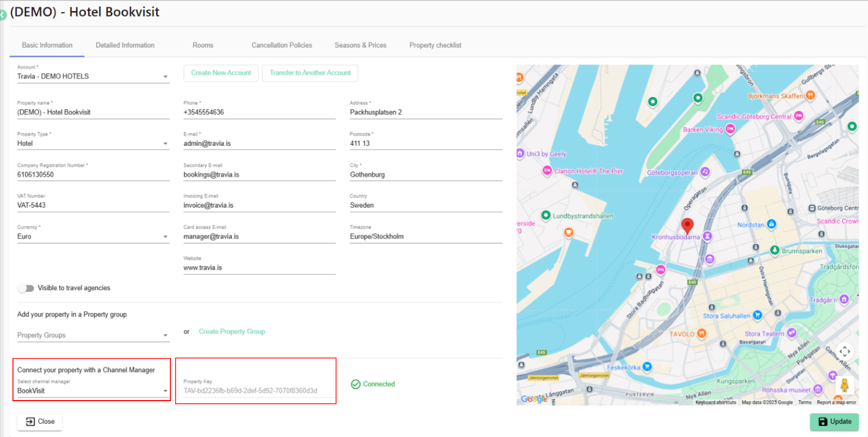Click Feskekörka shopping marker
Viewport: 868px width, 437px height.
[x=647, y=367]
